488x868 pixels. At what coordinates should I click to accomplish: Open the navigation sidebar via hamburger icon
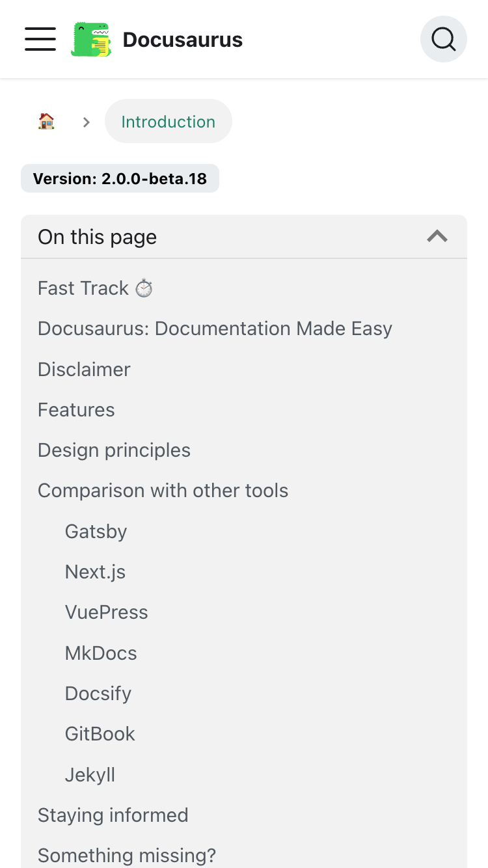click(40, 39)
